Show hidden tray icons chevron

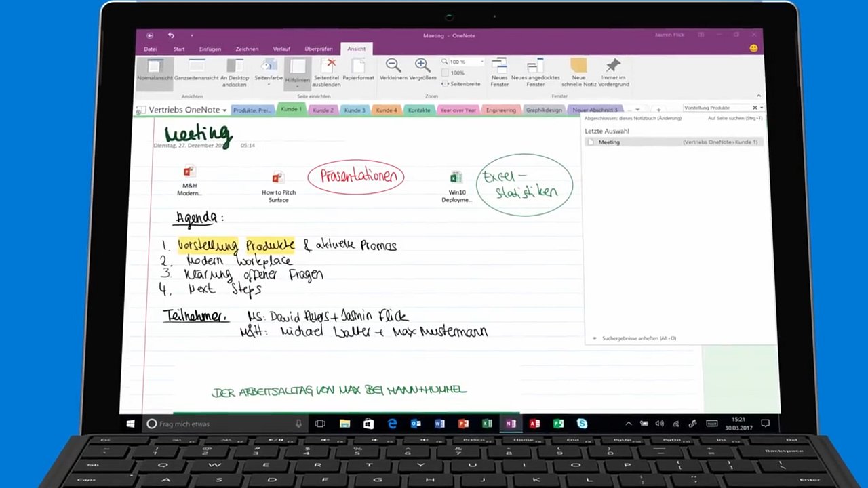[x=628, y=424]
